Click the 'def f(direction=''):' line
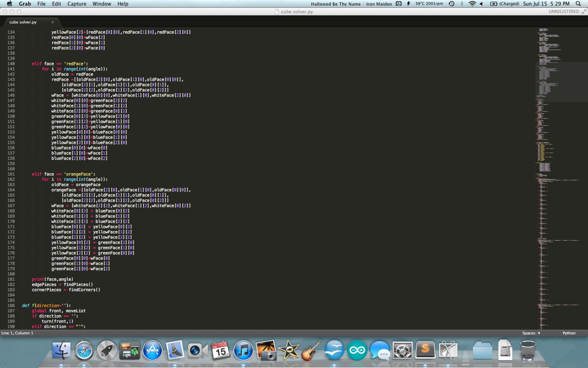588x368 pixels. pyautogui.click(x=46, y=305)
